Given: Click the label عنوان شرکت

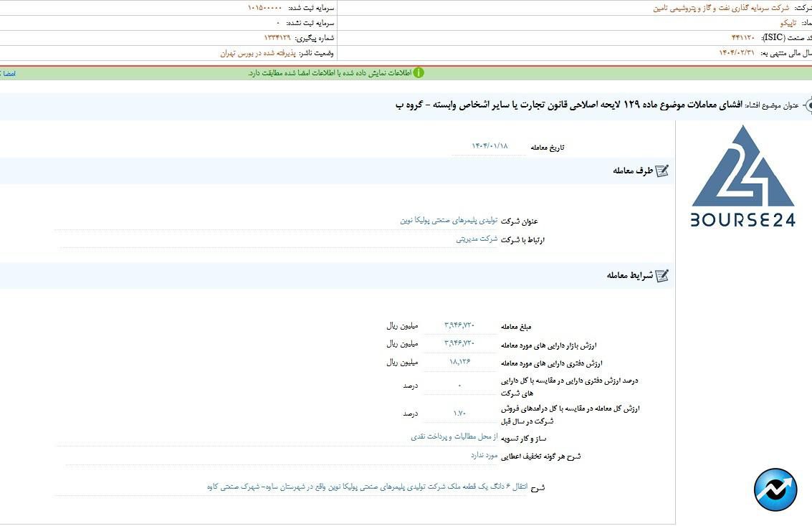Looking at the screenshot, I should [520, 221].
